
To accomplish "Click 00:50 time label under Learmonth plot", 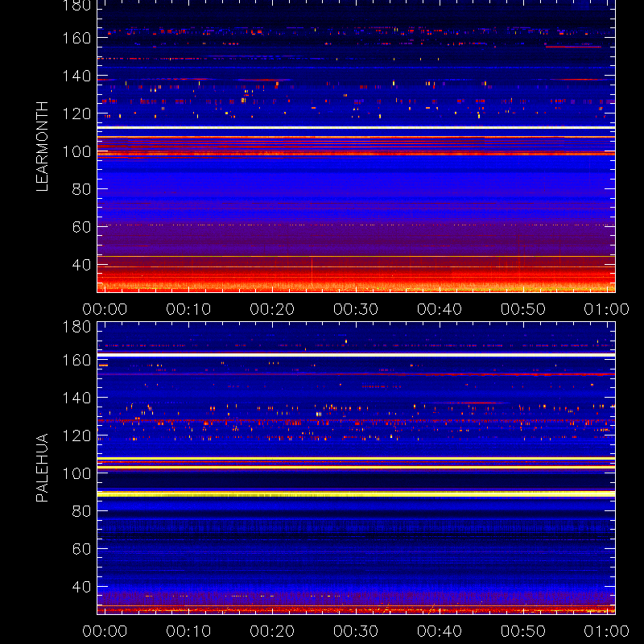I will click(523, 309).
